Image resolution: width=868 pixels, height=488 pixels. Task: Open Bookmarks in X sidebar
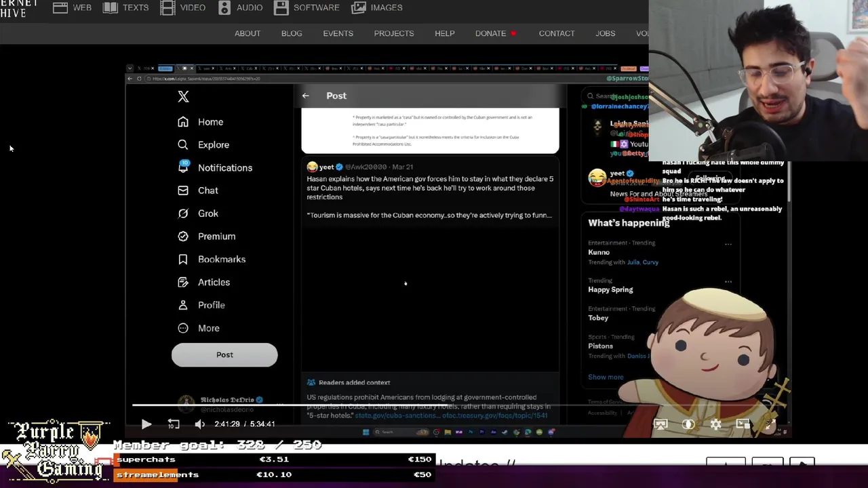click(211, 260)
